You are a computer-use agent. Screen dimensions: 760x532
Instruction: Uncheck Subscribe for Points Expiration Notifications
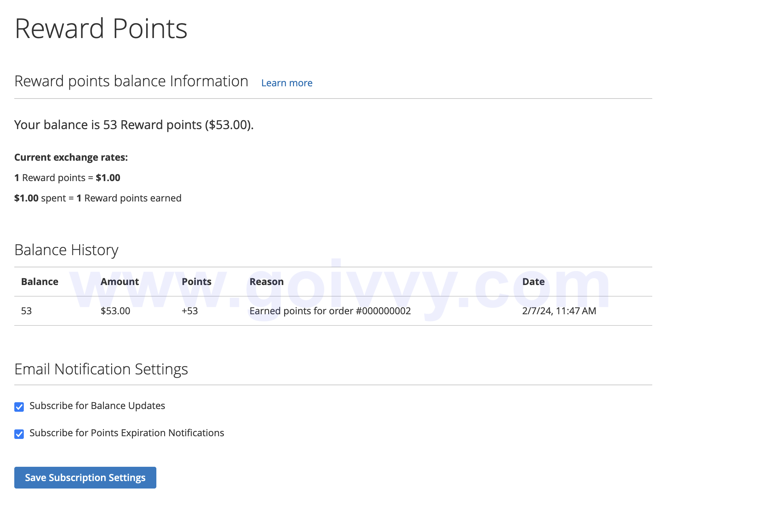(19, 434)
